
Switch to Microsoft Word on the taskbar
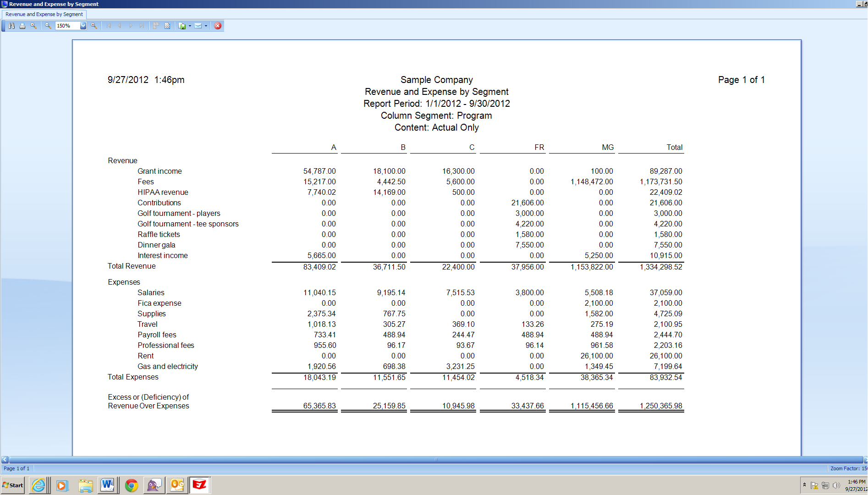[108, 485]
